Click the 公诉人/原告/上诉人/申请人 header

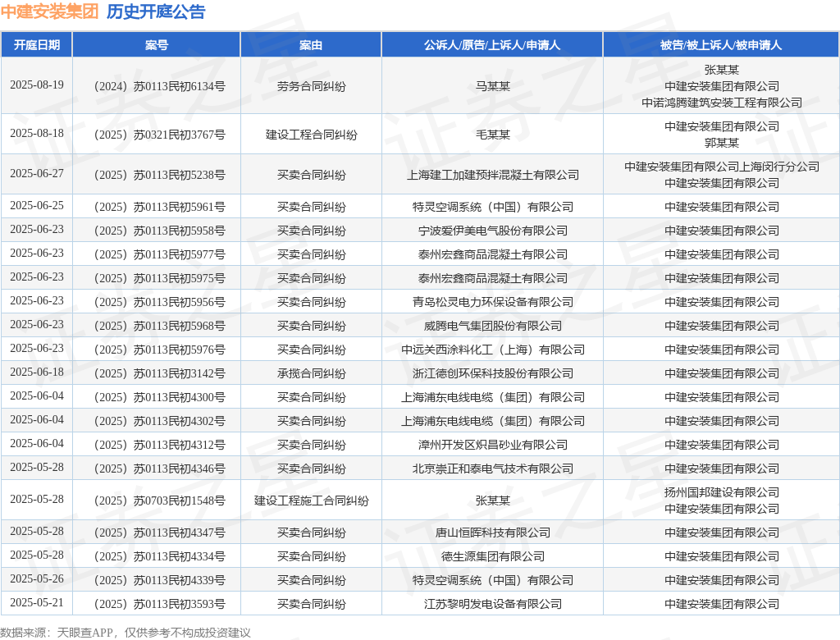492,45
